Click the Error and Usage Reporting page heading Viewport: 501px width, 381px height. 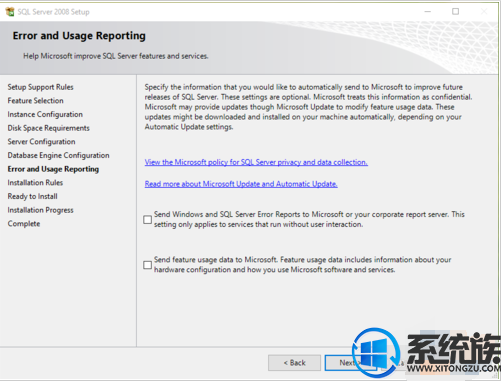pyautogui.click(x=79, y=36)
